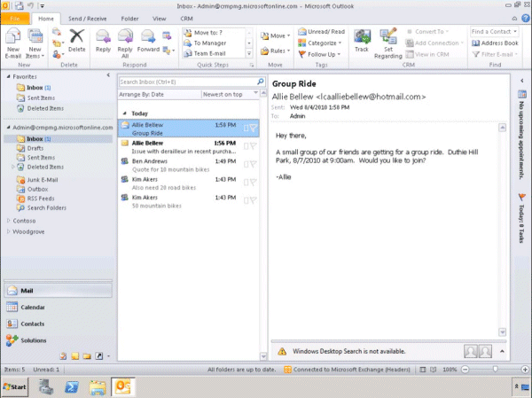The height and width of the screenshot is (398, 532).
Task: Open the File tab
Action: point(15,19)
